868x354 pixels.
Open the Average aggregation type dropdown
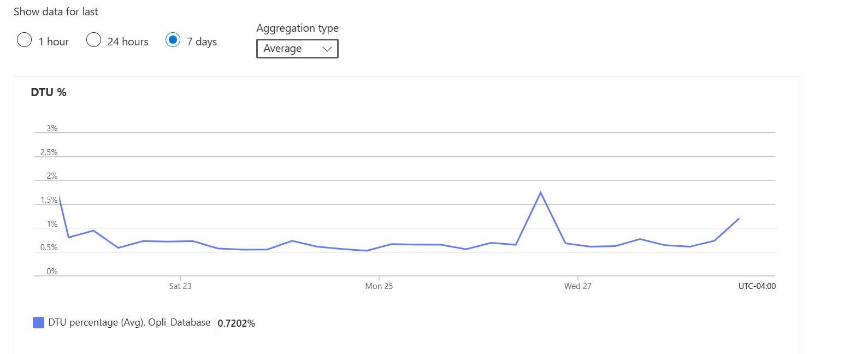297,49
